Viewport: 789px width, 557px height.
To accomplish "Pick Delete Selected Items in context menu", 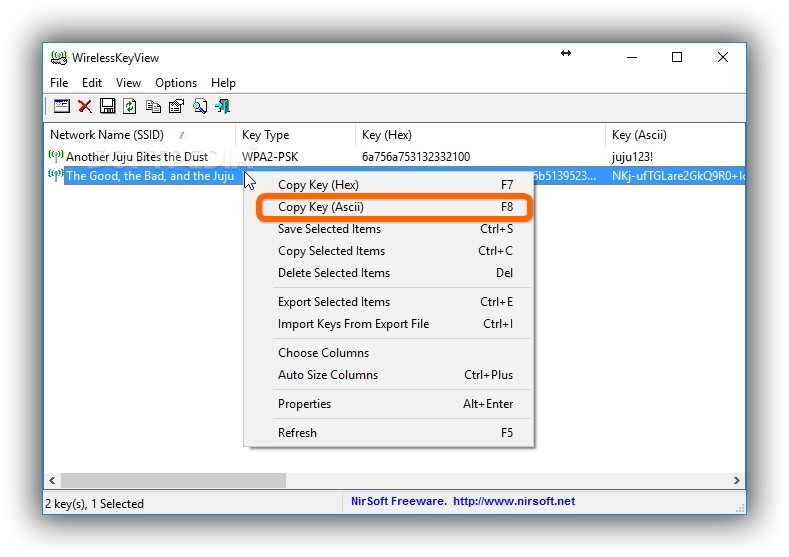I will click(x=388, y=273).
